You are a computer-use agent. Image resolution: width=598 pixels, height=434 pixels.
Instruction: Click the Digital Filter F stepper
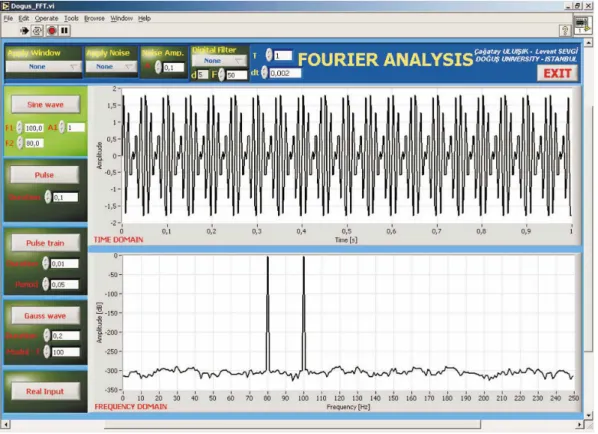click(222, 75)
